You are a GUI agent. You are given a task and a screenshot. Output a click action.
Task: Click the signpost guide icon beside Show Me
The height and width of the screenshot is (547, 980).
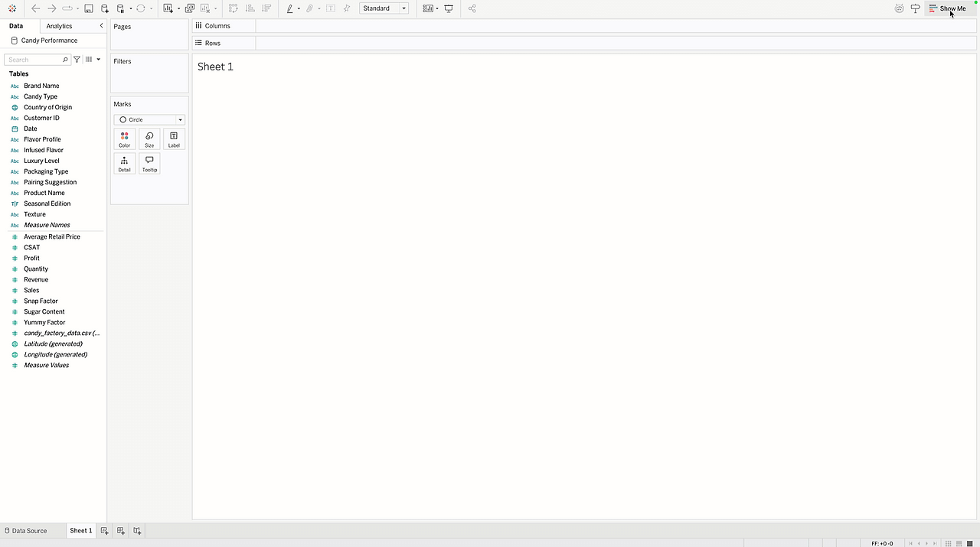tap(915, 8)
